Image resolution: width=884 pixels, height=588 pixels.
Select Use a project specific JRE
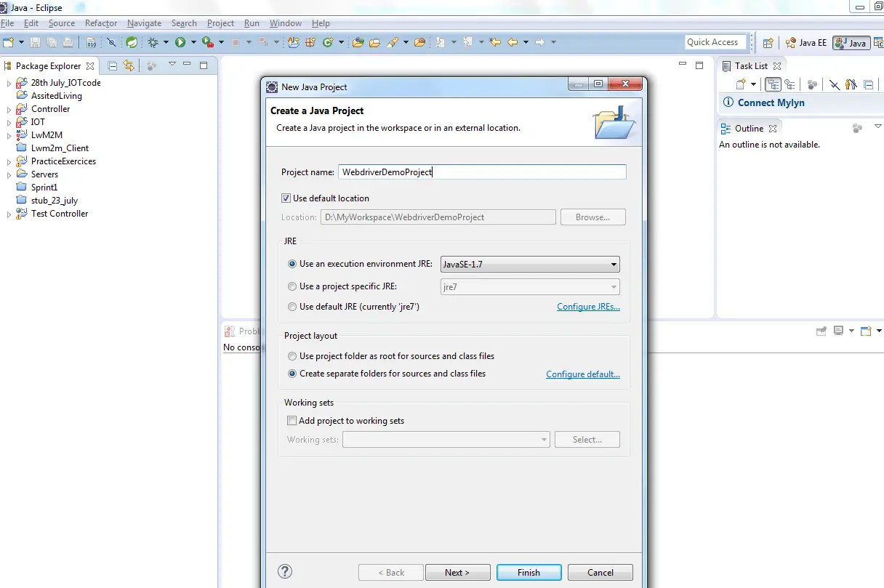point(292,286)
